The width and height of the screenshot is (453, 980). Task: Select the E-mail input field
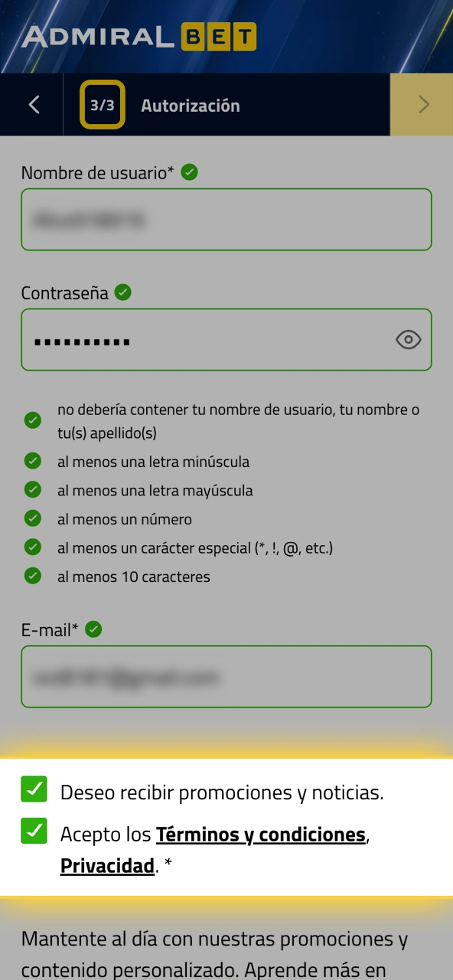pyautogui.click(x=226, y=676)
